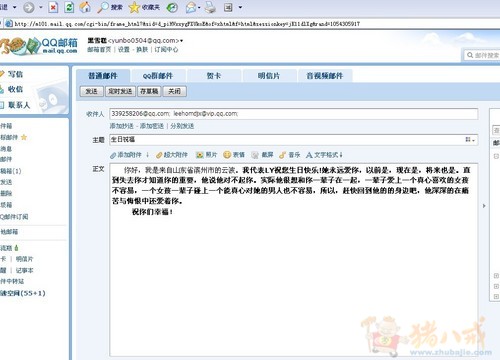The image size is (500, 360).
Task: Click the 分别发送 link
Action: (182, 126)
